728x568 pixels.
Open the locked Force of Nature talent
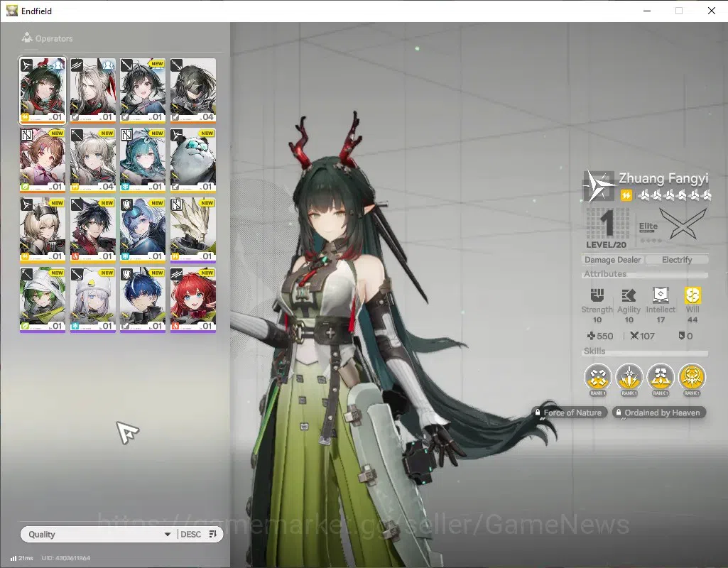click(x=569, y=413)
